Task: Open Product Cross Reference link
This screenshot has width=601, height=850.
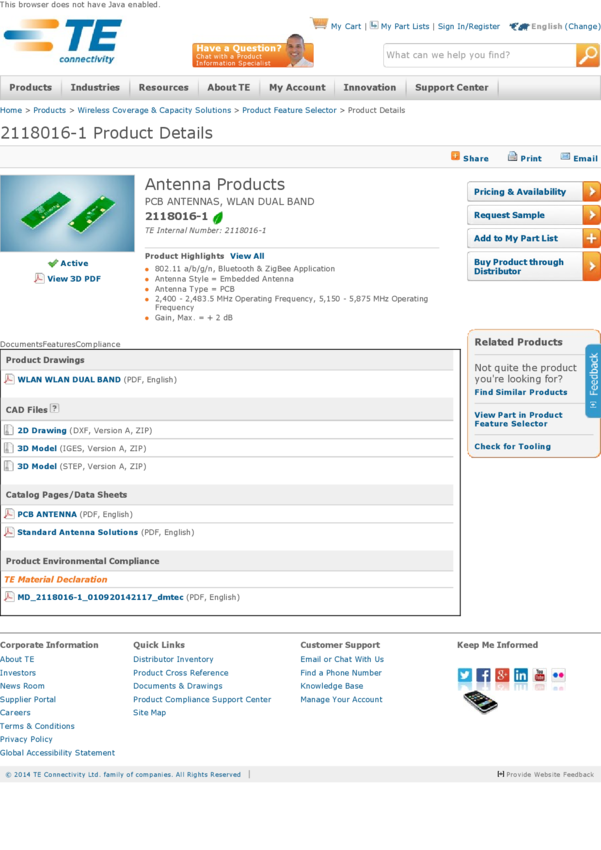Action: click(181, 673)
